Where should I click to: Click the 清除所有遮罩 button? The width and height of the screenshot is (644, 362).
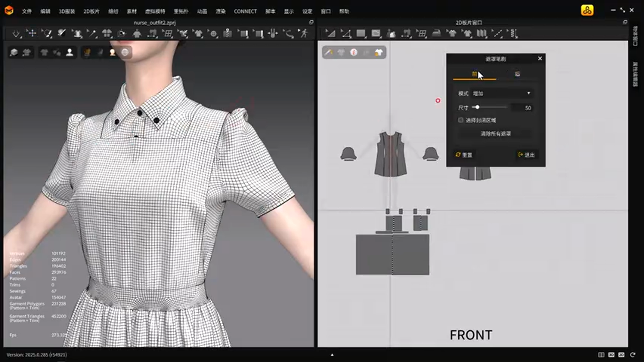coord(495,134)
